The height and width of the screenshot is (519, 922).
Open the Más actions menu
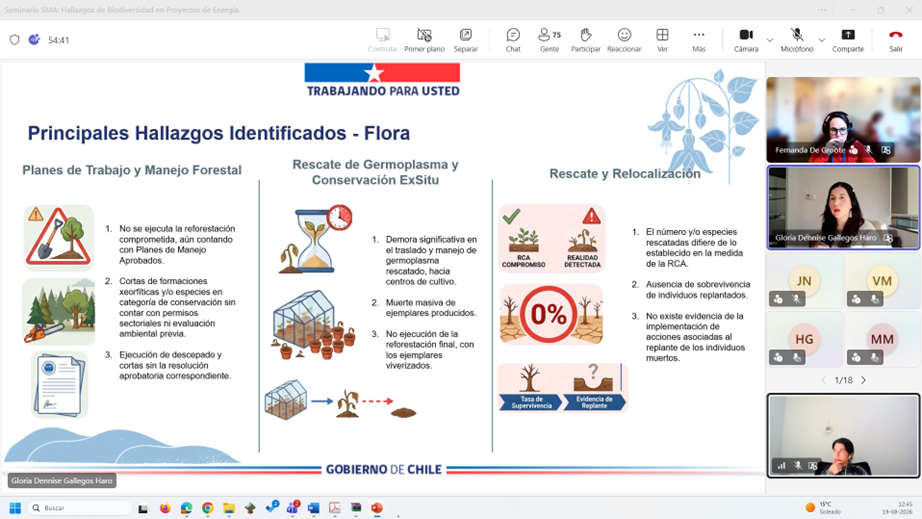pos(699,40)
